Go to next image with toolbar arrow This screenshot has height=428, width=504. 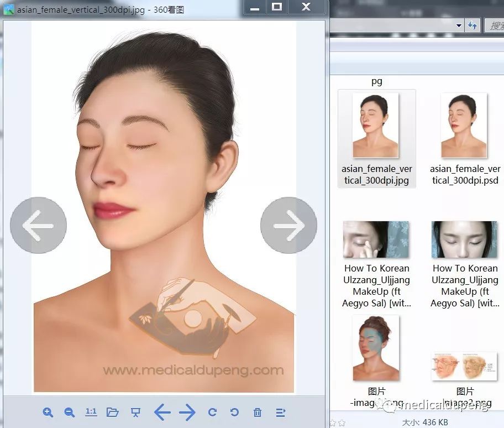point(187,412)
